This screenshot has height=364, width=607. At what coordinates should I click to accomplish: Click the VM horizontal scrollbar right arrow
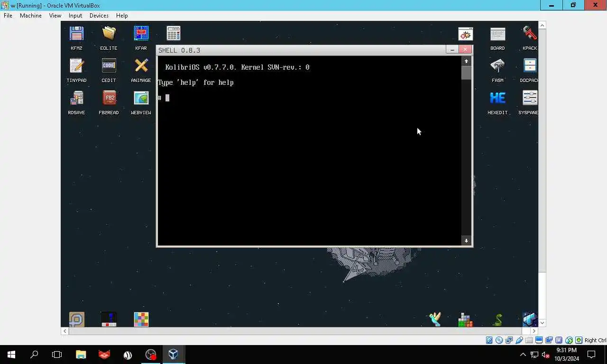click(534, 331)
